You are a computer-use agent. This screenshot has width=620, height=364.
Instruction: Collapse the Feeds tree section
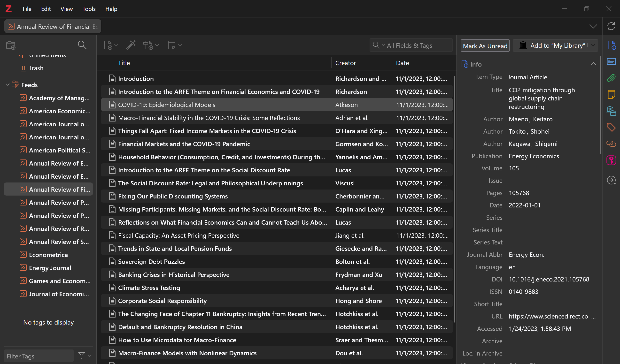[8, 85]
